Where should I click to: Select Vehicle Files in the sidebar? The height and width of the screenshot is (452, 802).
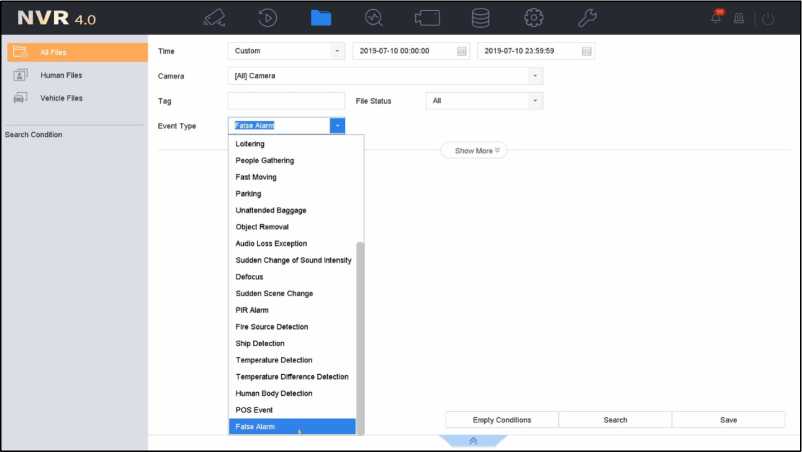click(x=60, y=98)
